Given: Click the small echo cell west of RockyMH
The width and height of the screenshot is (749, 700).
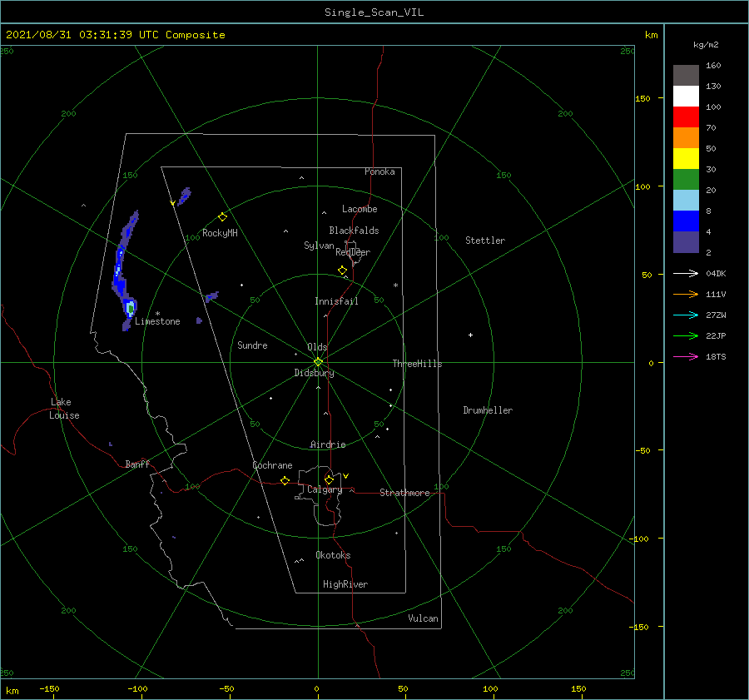Looking at the screenshot, I should pyautogui.click(x=185, y=196).
